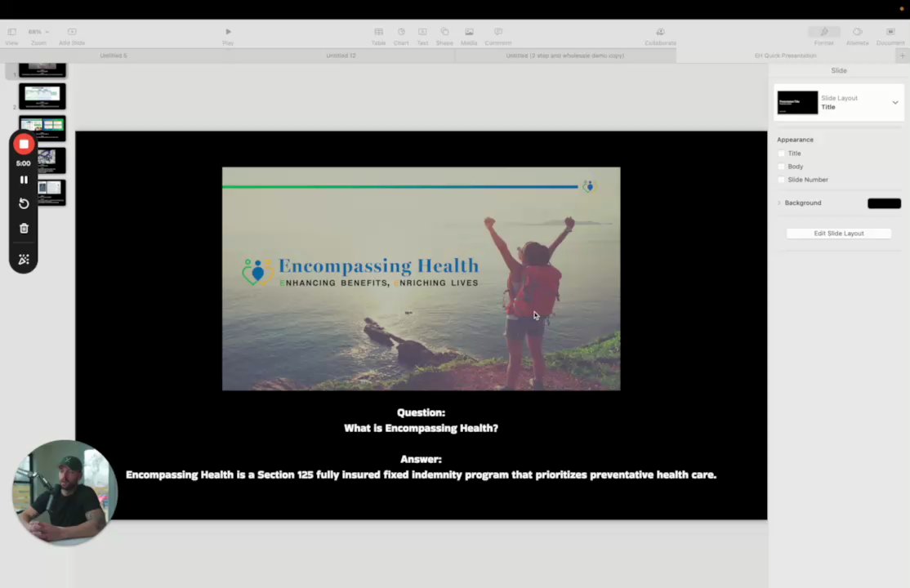
Task: Switch to the Untitled 5 tab
Action: [114, 56]
